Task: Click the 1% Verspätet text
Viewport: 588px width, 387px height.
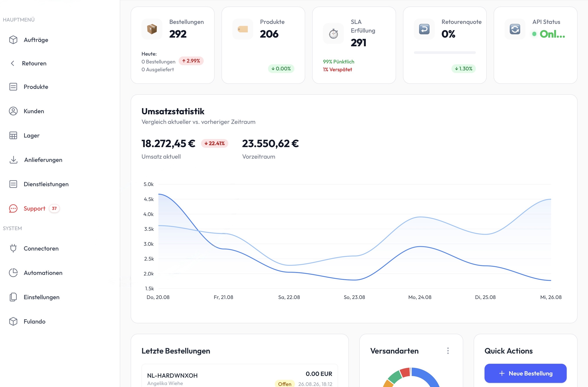Action: click(x=337, y=69)
